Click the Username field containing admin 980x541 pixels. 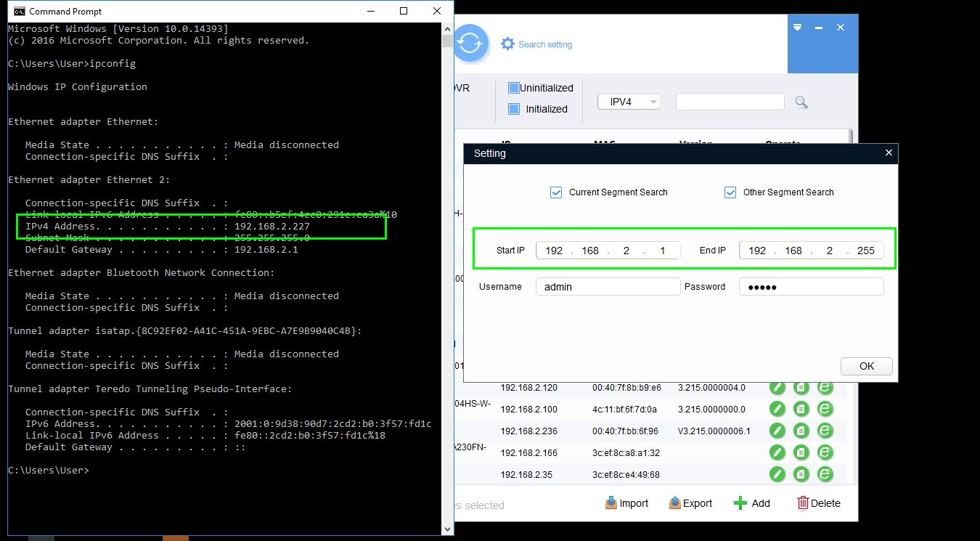click(x=608, y=287)
